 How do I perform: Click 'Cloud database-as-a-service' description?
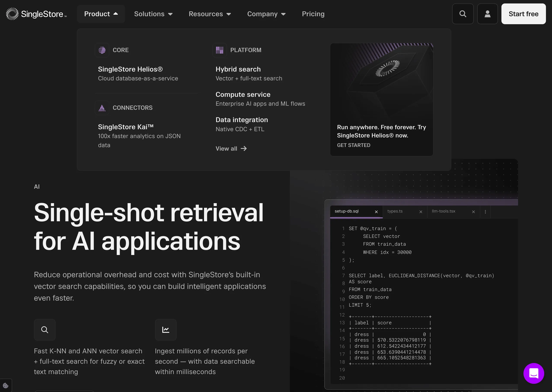[138, 78]
